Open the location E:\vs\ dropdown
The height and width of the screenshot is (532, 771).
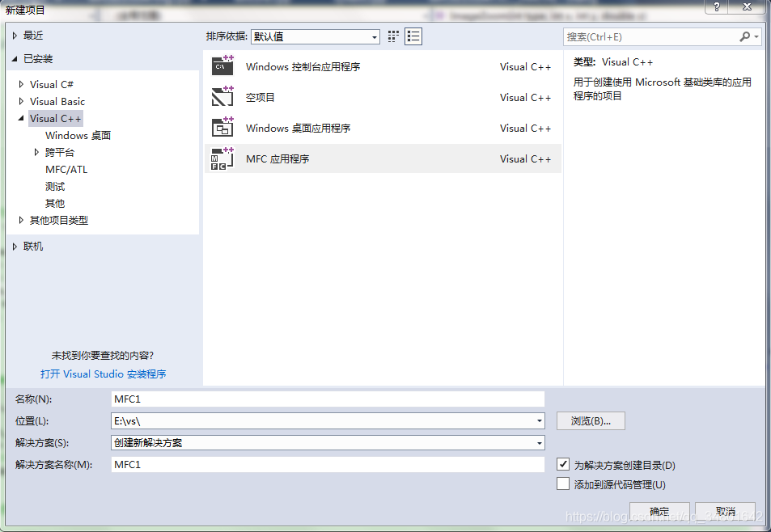coord(539,421)
